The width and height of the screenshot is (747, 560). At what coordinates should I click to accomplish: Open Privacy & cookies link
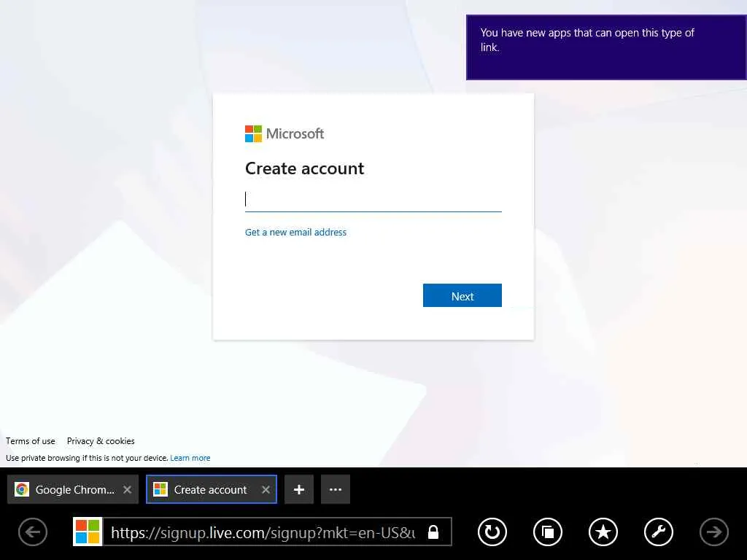(101, 441)
